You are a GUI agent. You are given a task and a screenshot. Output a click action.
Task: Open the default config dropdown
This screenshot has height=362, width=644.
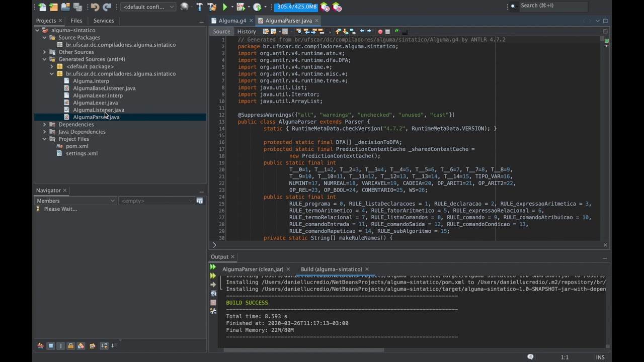point(148,7)
